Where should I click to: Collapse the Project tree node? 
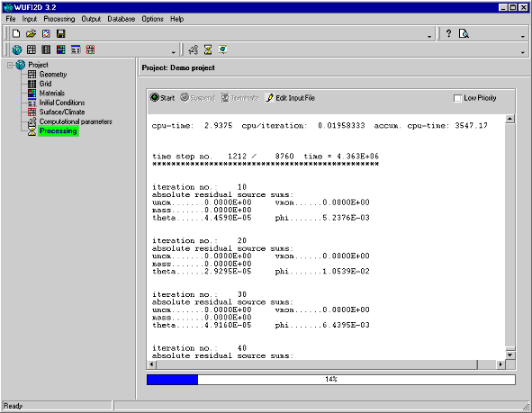[10, 65]
